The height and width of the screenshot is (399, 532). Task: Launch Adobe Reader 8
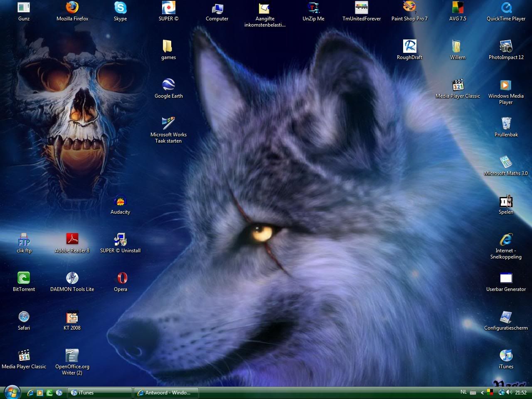[72, 243]
